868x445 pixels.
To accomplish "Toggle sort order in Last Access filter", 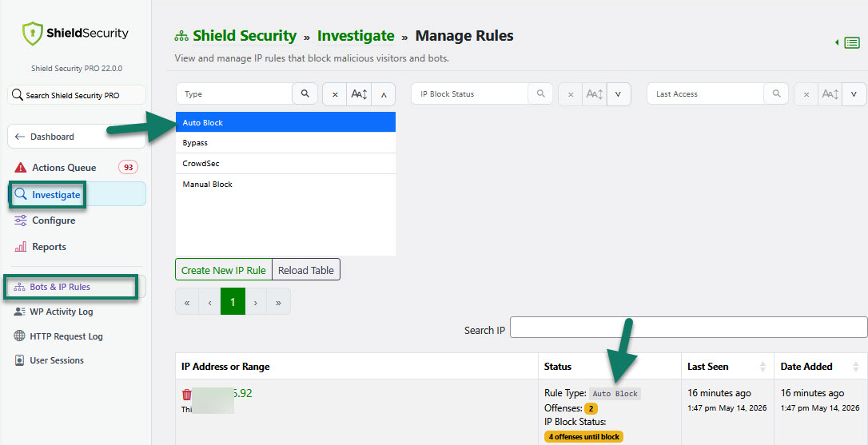I will [830, 94].
